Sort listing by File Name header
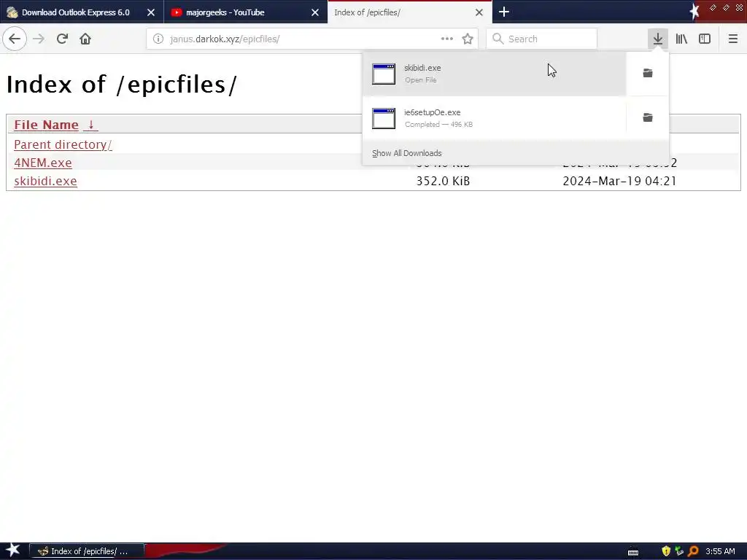 (46, 125)
